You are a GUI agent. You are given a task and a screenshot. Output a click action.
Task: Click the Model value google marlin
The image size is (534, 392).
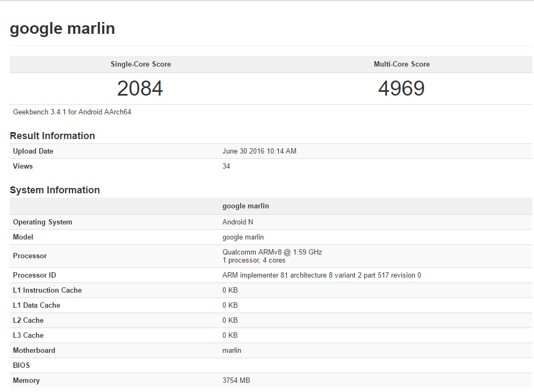coord(243,237)
